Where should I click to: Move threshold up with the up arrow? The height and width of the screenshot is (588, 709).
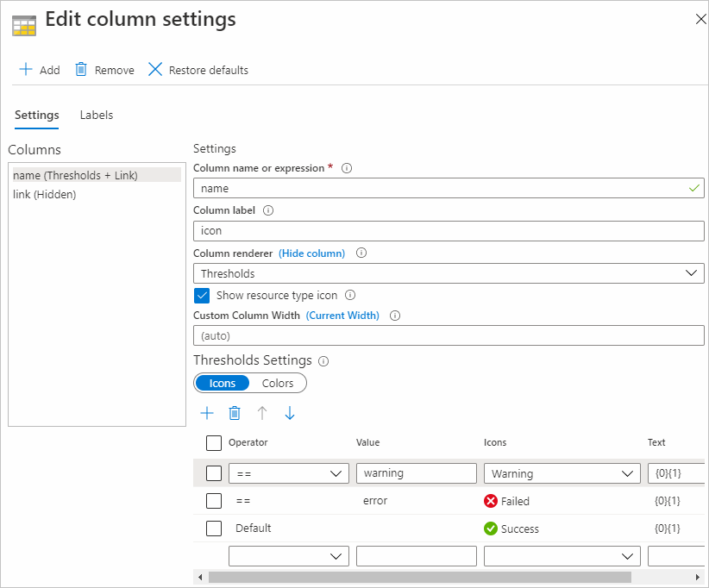tap(262, 414)
